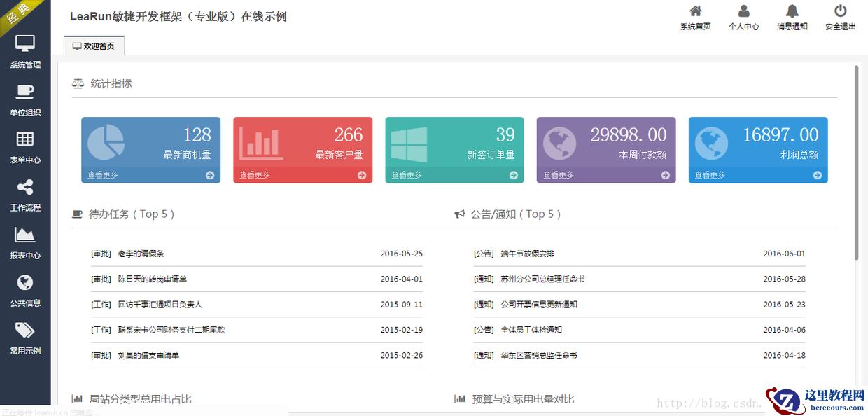Image resolution: width=868 pixels, height=416 pixels.
Task: Open 工作流程 share icon
Action: pyautogui.click(x=25, y=195)
